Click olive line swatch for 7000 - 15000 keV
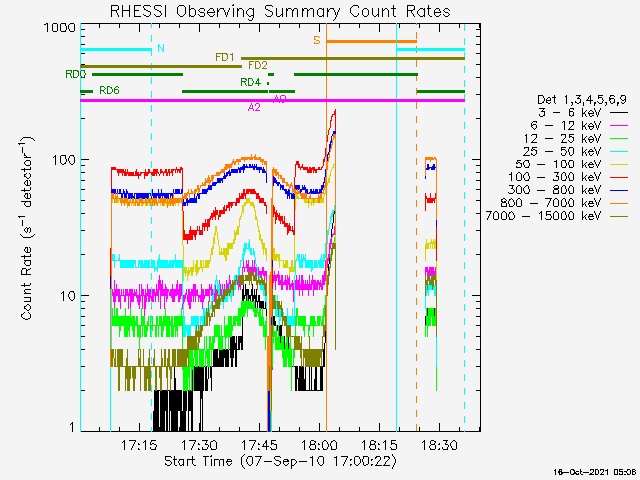The width and height of the screenshot is (640, 480). point(619,216)
